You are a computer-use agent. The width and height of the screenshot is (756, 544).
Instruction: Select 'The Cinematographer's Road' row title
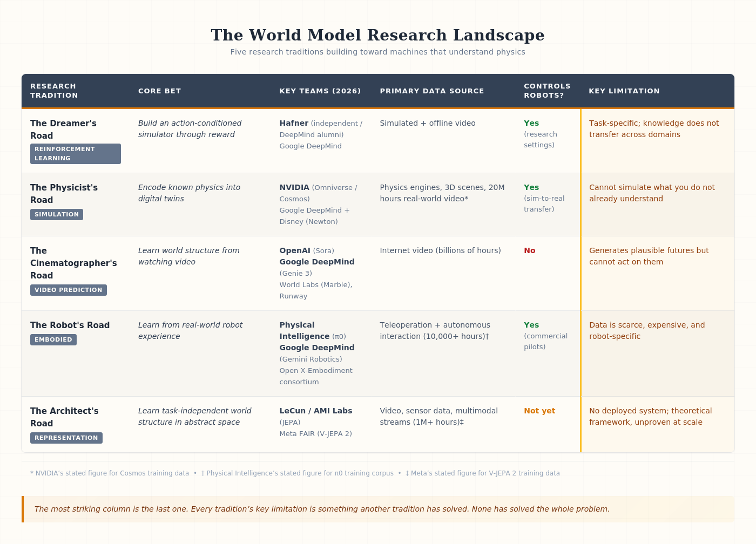click(73, 263)
